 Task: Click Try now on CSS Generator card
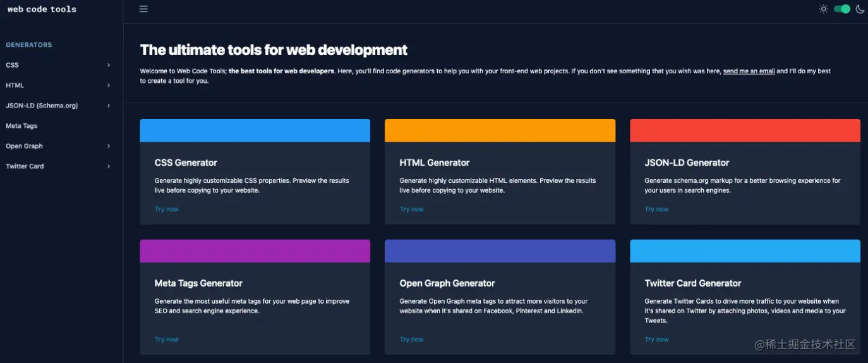tap(167, 209)
